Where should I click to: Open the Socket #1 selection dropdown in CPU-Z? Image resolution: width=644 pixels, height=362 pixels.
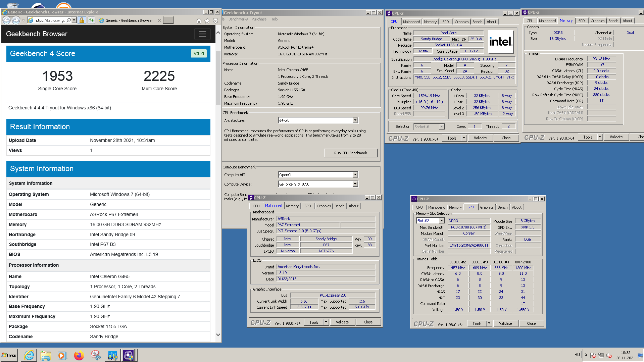pyautogui.click(x=442, y=127)
